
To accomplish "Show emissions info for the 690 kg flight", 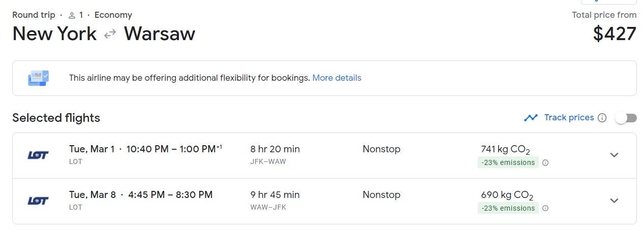I will coord(545,209).
